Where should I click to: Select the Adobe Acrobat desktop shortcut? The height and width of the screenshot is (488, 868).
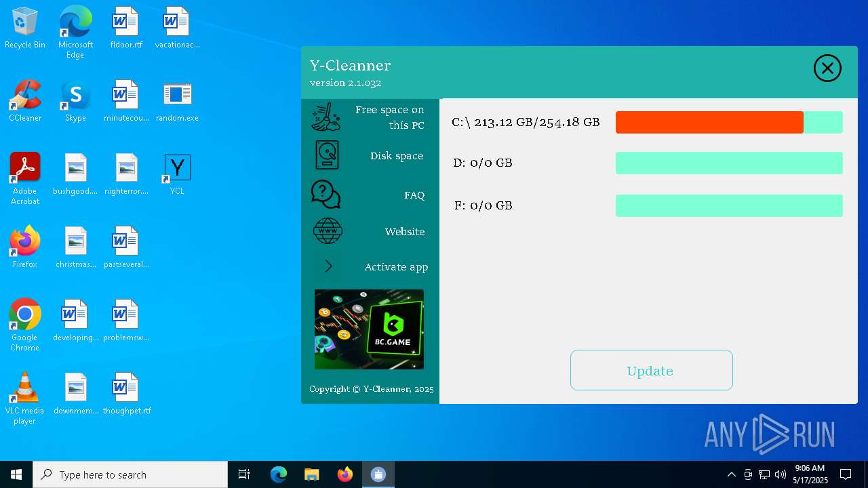click(25, 179)
